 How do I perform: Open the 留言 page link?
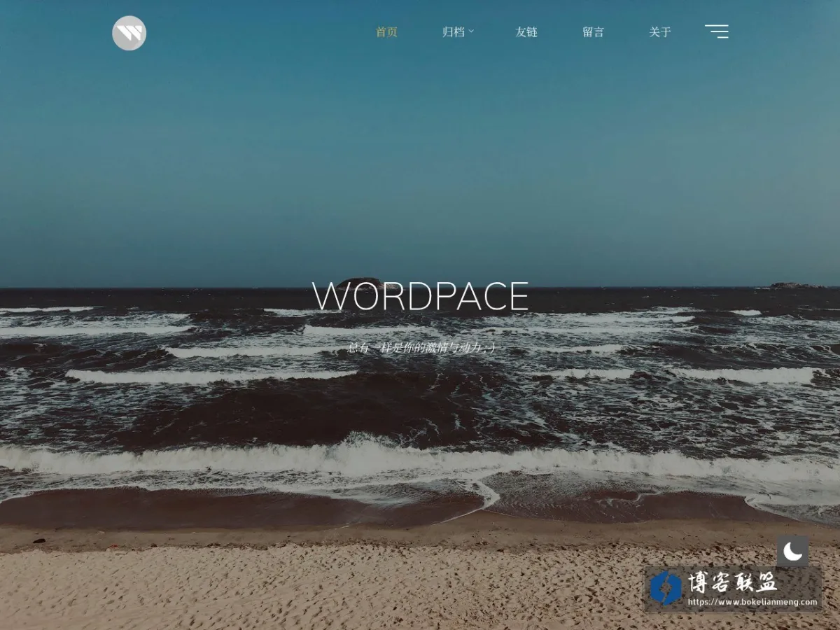[x=593, y=31]
